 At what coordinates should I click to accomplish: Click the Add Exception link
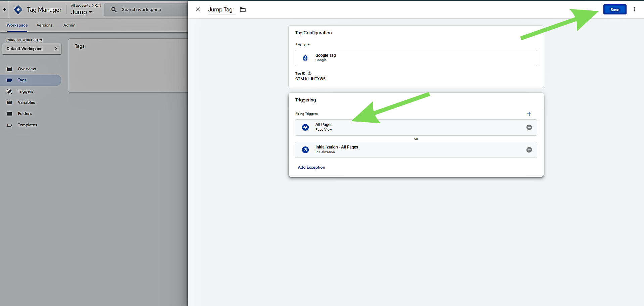311,167
